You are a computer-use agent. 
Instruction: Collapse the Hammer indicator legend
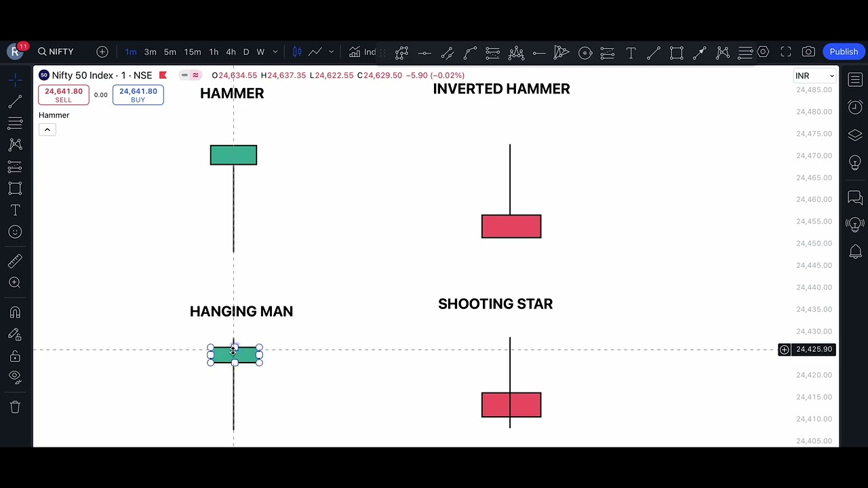pyautogui.click(x=47, y=129)
